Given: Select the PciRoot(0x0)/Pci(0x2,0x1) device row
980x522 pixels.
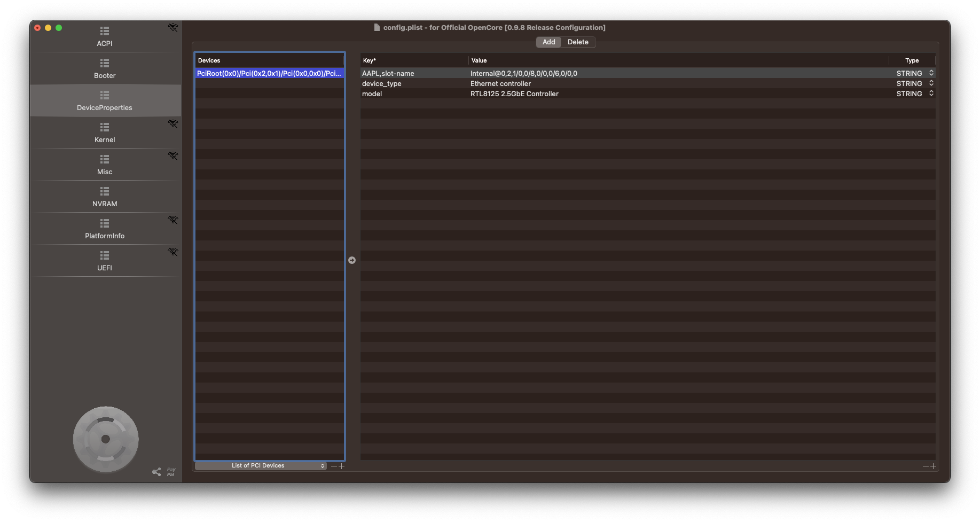Looking at the screenshot, I should pyautogui.click(x=270, y=73).
